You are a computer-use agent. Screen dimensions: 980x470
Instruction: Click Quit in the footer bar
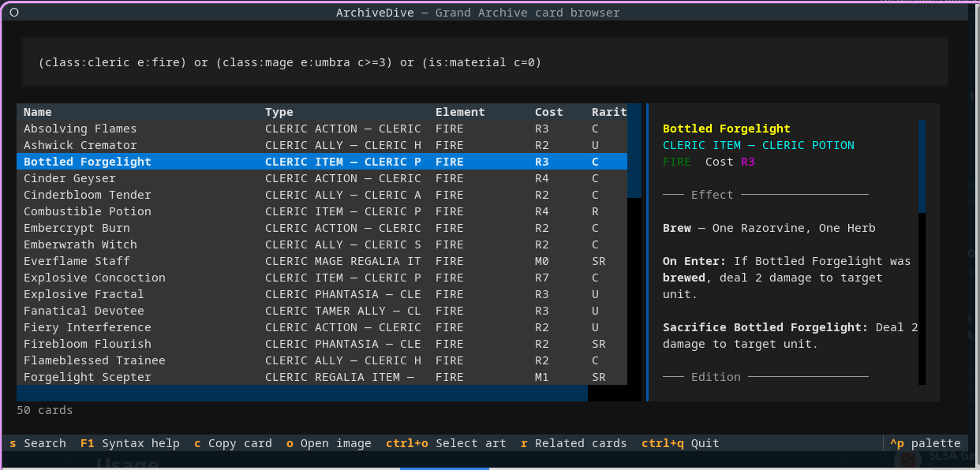click(680, 443)
